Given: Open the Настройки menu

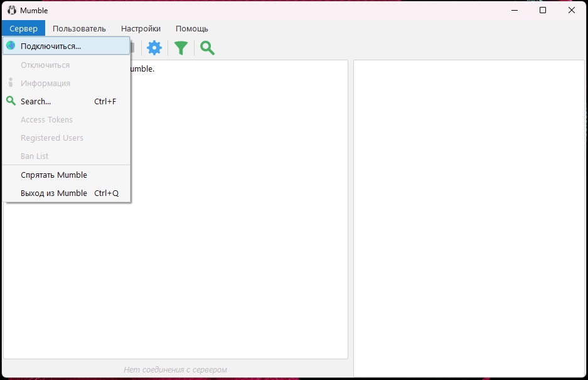Looking at the screenshot, I should pyautogui.click(x=141, y=28).
